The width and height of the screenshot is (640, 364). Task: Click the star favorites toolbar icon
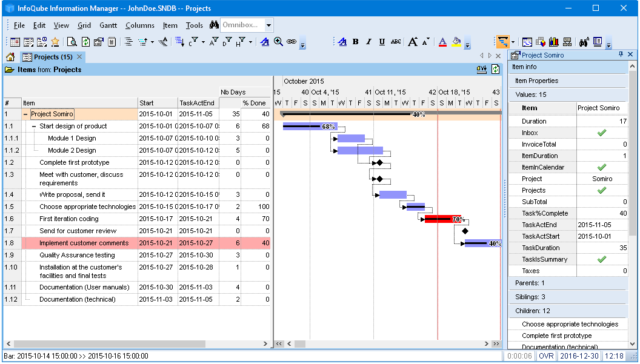(x=55, y=42)
